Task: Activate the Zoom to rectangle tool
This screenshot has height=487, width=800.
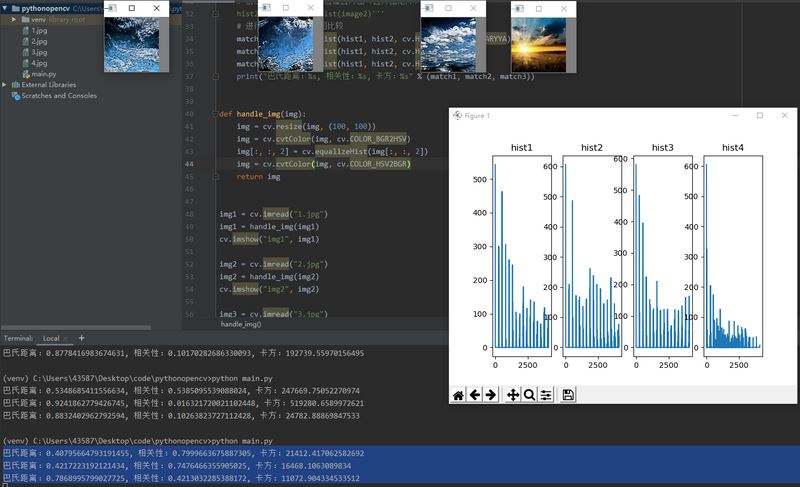Action: coord(529,395)
